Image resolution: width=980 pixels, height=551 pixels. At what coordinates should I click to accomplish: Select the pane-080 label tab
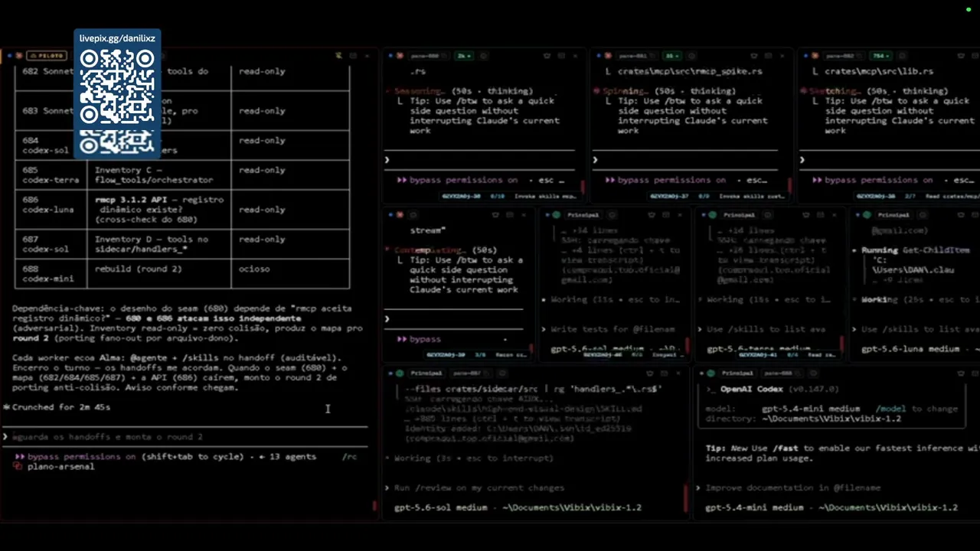[427, 56]
